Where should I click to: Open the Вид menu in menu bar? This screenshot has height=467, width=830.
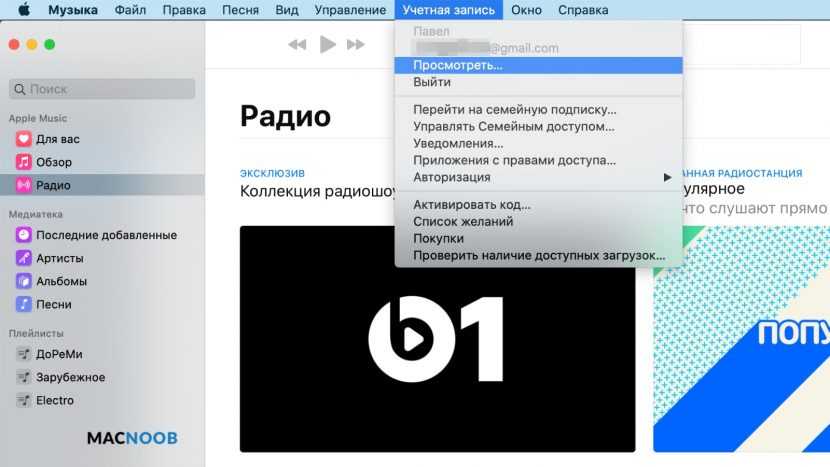point(286,10)
